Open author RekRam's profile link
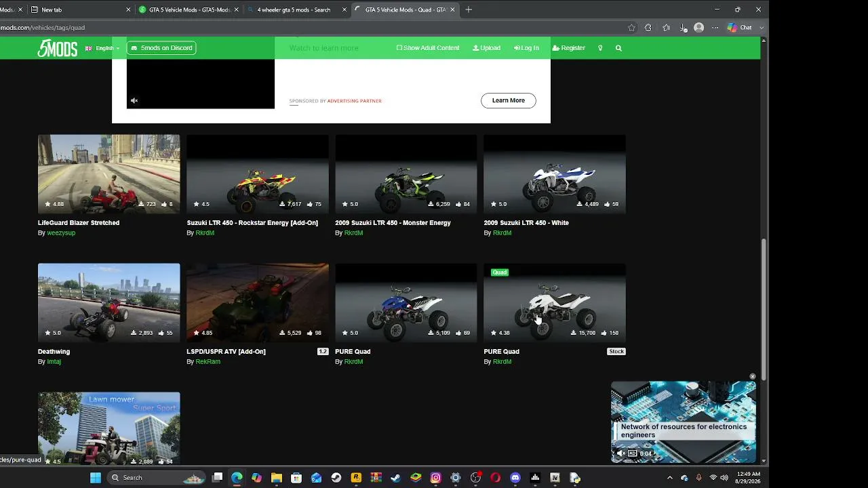868x488 pixels. [208, 362]
